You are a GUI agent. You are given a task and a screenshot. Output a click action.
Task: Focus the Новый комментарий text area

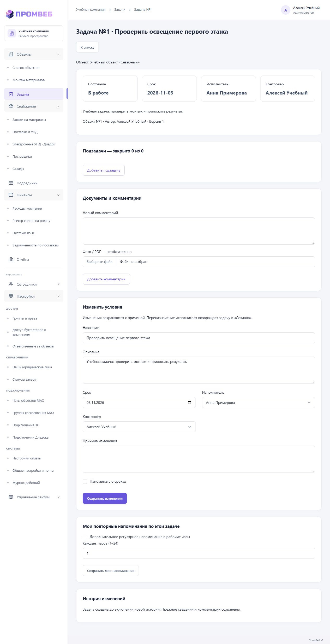tap(199, 231)
